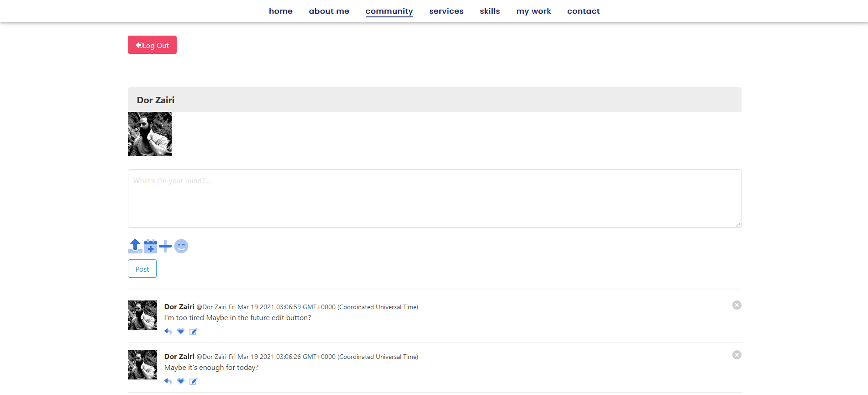868x395 pixels.
Task: Click the calendar plus icon
Action: [151, 246]
